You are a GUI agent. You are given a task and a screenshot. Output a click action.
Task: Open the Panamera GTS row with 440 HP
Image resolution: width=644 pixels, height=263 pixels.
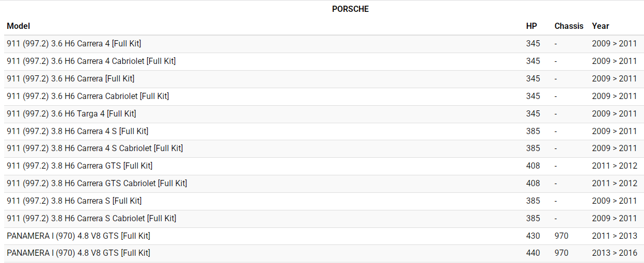(78, 253)
